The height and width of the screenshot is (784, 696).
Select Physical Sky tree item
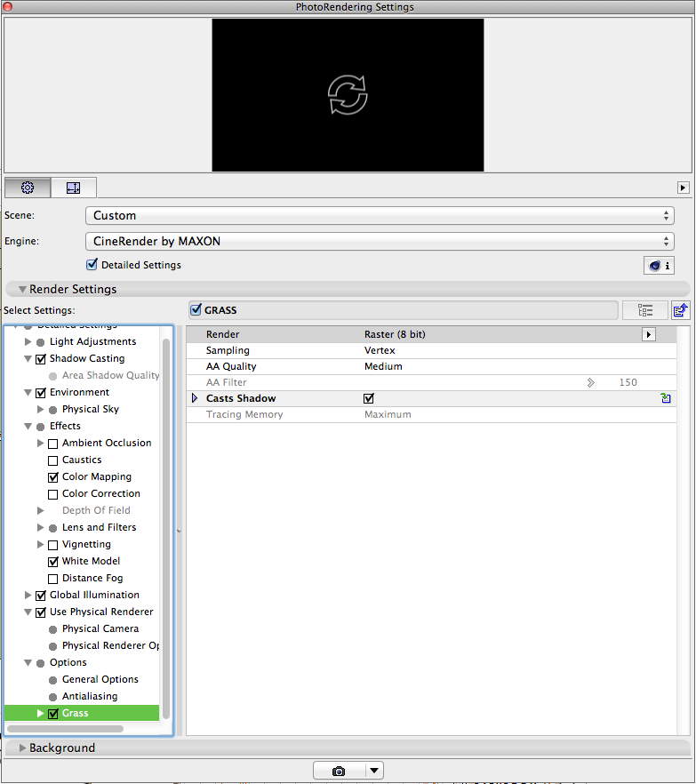coord(91,409)
